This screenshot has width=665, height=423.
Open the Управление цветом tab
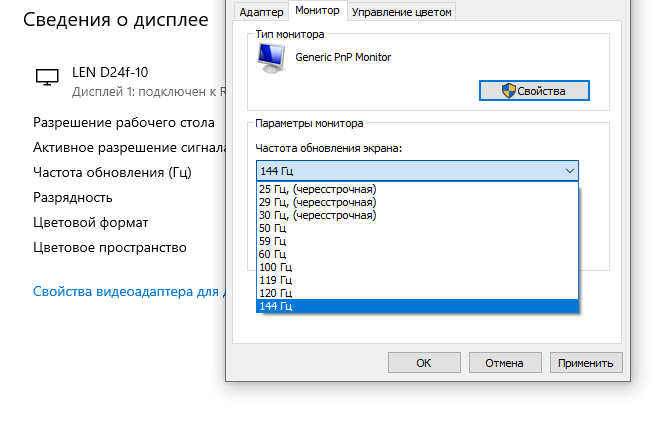401,12
